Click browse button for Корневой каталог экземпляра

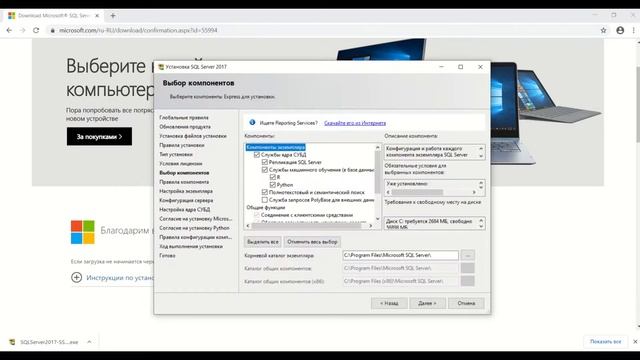tap(468, 255)
